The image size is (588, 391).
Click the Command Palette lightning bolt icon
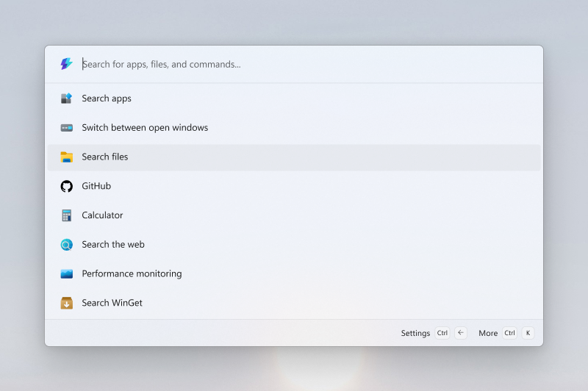point(66,64)
